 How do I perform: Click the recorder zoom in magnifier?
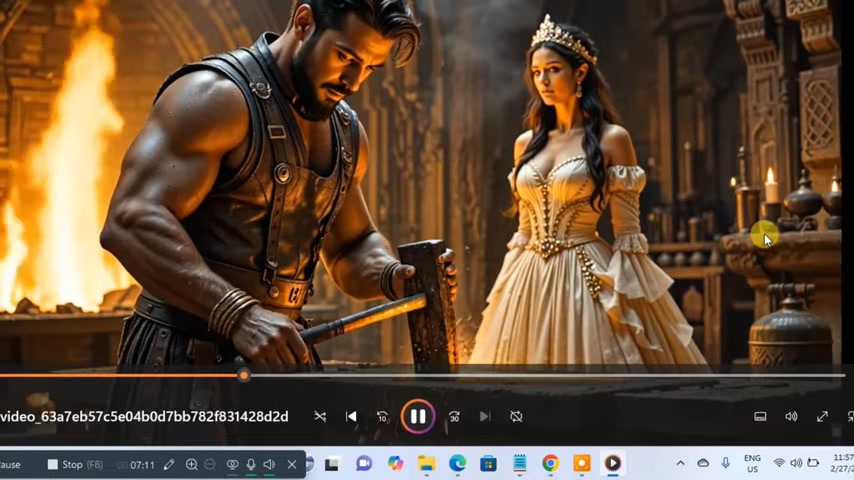191,465
